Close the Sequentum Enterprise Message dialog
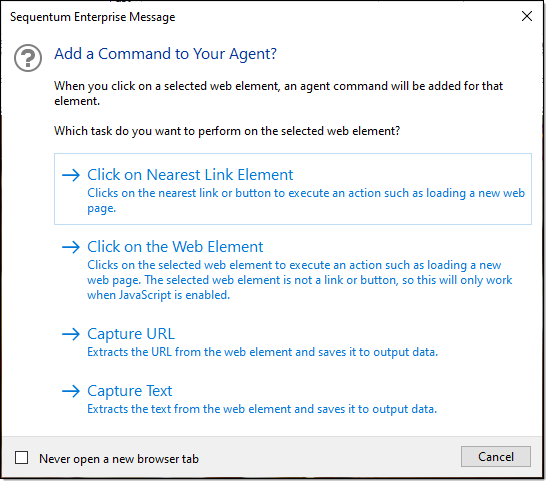This screenshot has height=484, width=549. coord(527,16)
